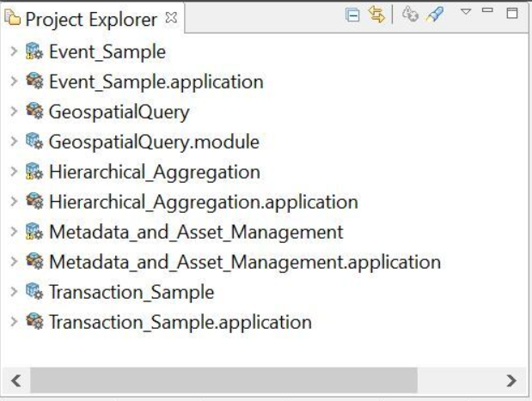Viewport: 532px width, 401px height.
Task: Click the Hierarchical_Aggregation project icon
Action: click(x=34, y=172)
